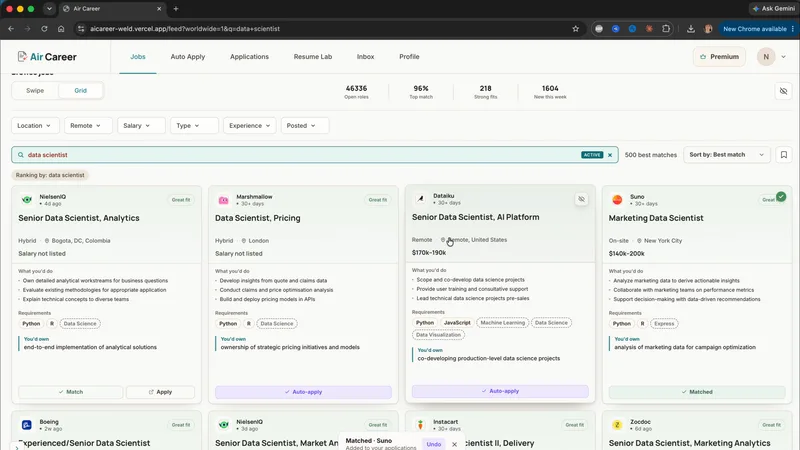Open the Remote filter dropdown
Image resolution: width=800 pixels, height=450 pixels.
(88, 126)
